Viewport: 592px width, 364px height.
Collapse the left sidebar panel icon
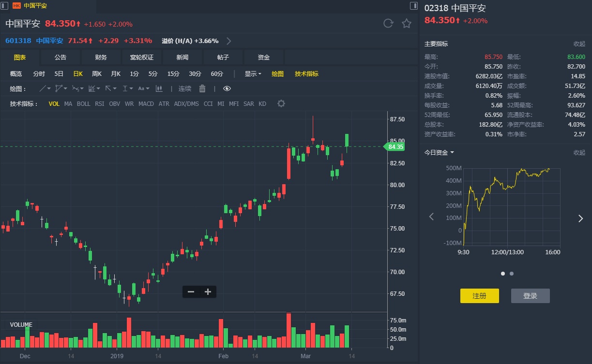pyautogui.click(x=4, y=6)
